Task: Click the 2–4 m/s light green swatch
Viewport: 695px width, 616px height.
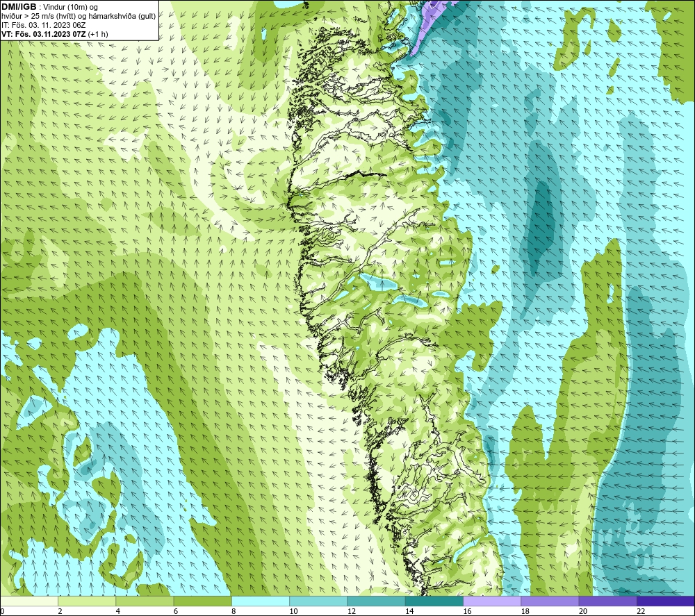Action: 87,601
